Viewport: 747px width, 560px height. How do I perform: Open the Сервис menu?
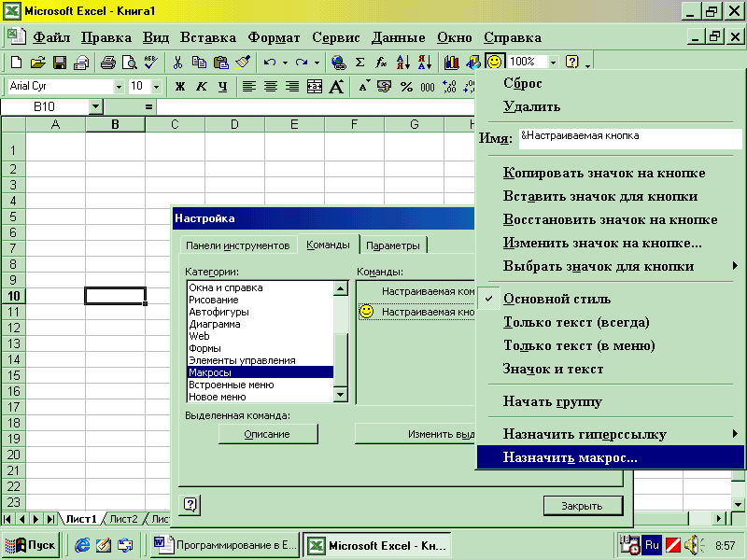(336, 37)
